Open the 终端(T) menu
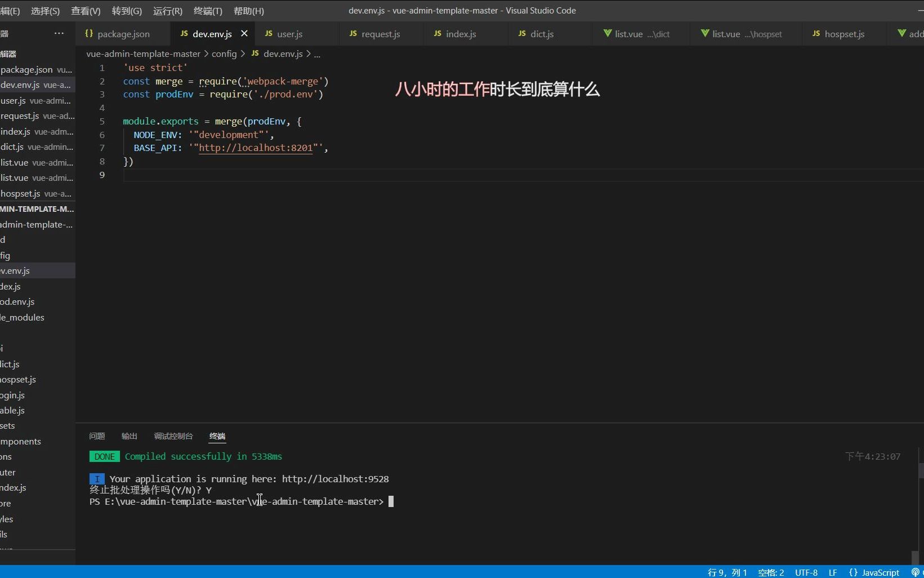 pos(208,11)
